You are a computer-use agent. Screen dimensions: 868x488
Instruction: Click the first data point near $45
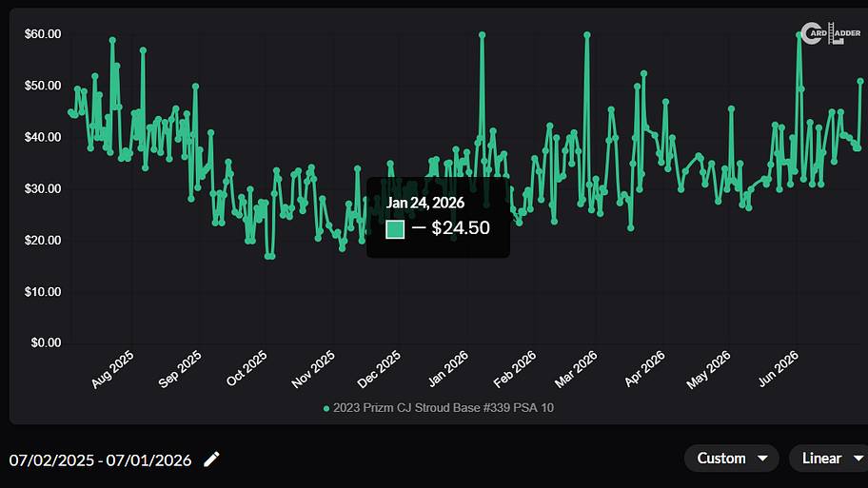point(70,112)
